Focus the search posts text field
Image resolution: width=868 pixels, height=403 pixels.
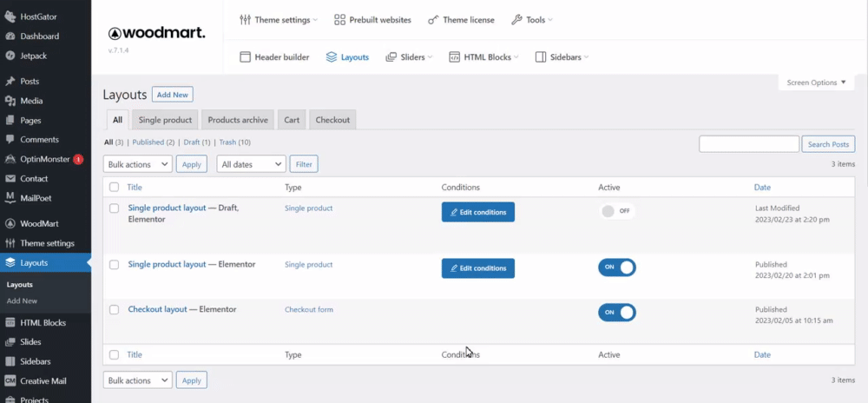click(x=748, y=144)
